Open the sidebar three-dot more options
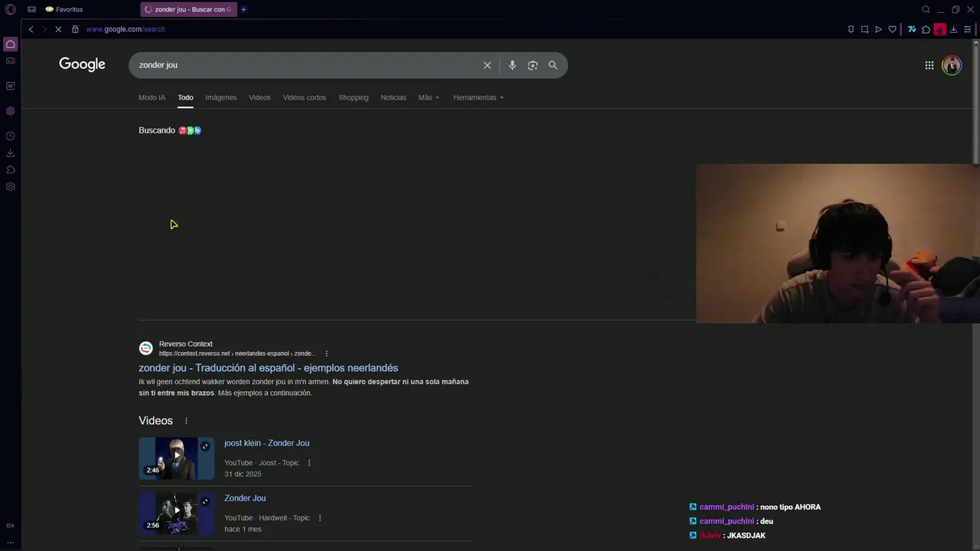This screenshot has height=551, width=980. [x=11, y=542]
